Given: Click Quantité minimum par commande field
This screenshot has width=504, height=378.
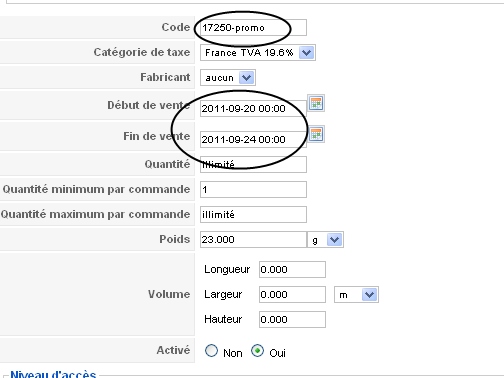Looking at the screenshot, I should point(253,190).
